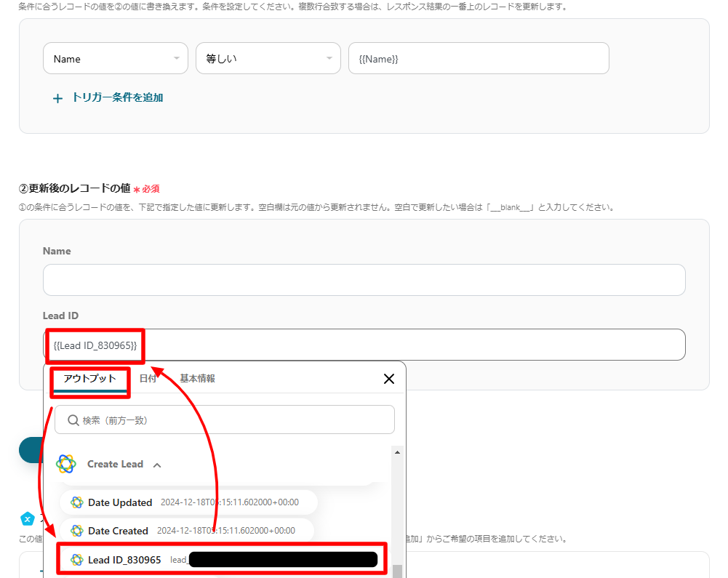The width and height of the screenshot is (728, 578).
Task: Close the output picker popup with X
Action: click(389, 379)
